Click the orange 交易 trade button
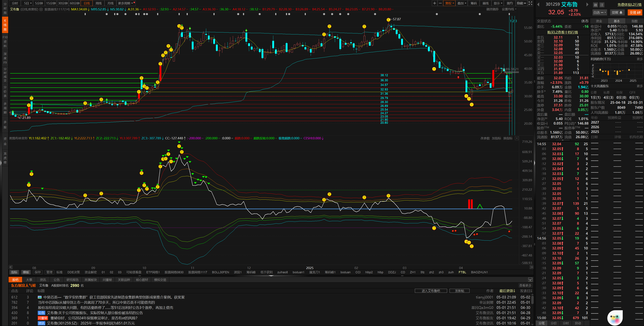This screenshot has width=644, height=326. [635, 13]
